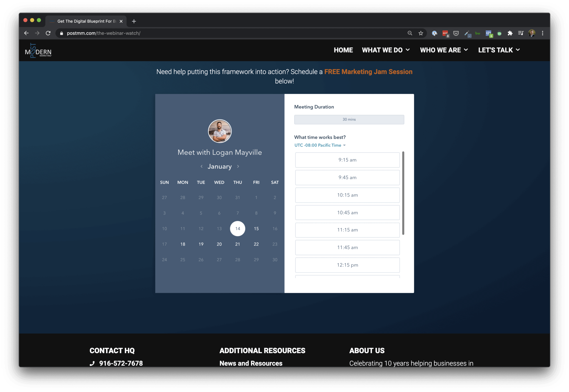
Task: Select the Get The Digital Blueprint tab
Action: point(86,21)
